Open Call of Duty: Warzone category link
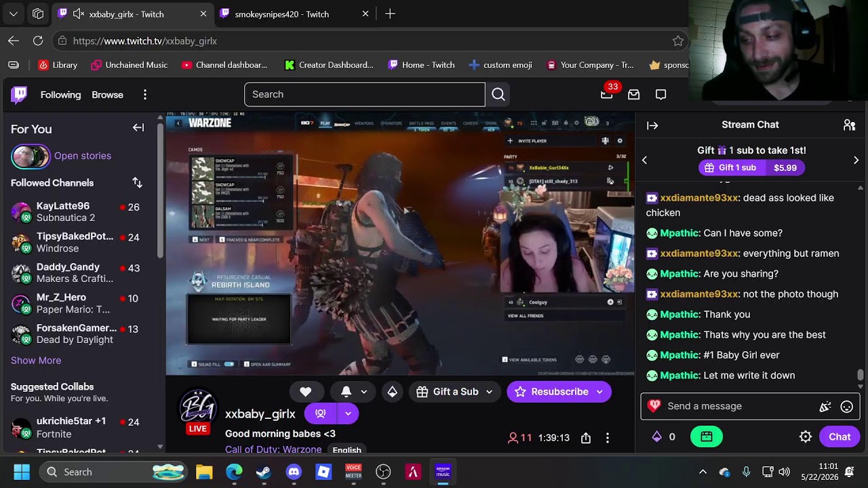Viewport: 868px width, 488px height. tap(273, 449)
